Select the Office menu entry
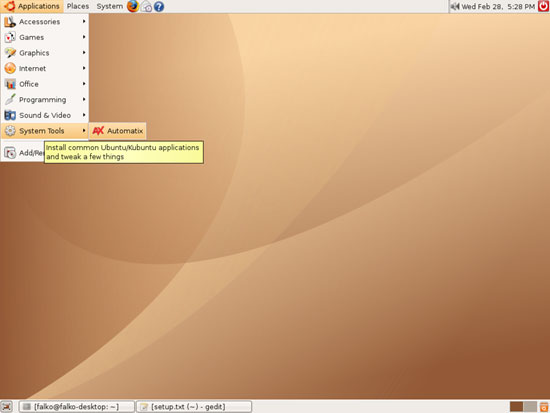Viewport: 550px width, 413px height. 45,84
